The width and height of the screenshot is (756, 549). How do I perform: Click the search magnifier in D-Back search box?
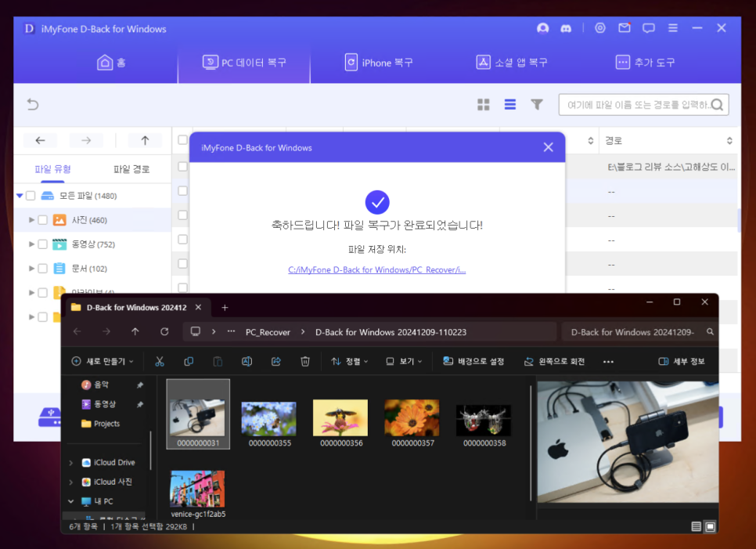coord(717,105)
